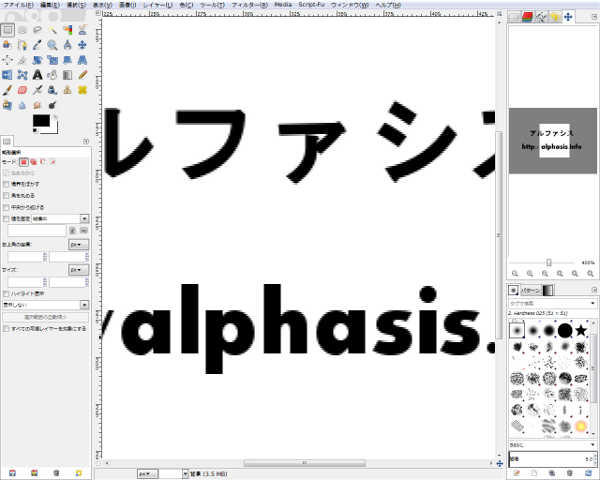600x480 pixels.
Task: Select the Eraser tool
Action: tap(23, 90)
